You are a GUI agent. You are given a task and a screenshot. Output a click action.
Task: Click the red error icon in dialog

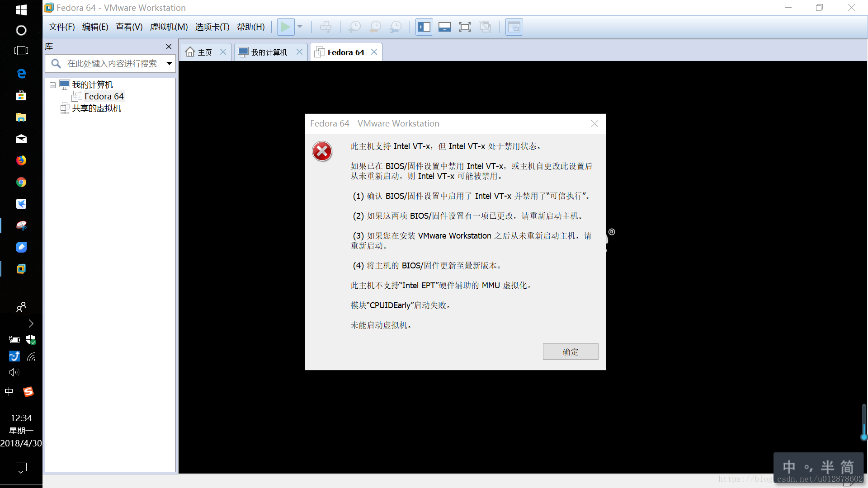(x=322, y=151)
